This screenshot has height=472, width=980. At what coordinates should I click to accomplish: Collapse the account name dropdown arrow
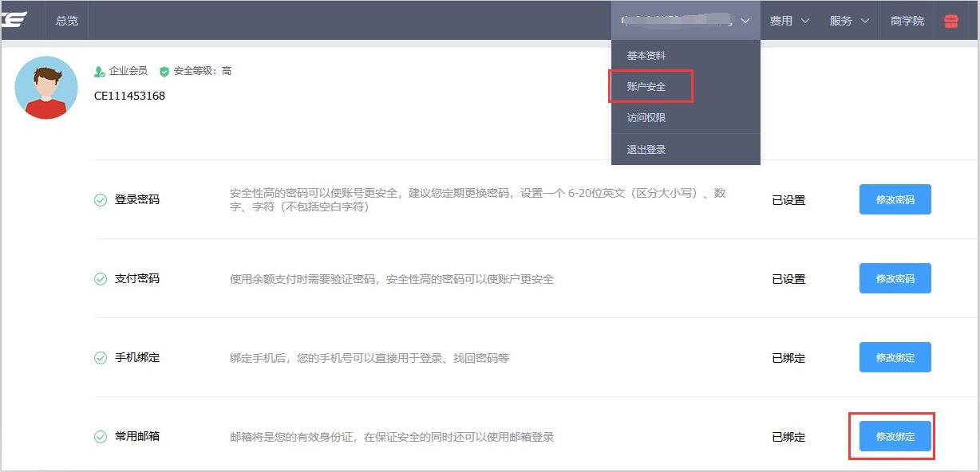745,21
